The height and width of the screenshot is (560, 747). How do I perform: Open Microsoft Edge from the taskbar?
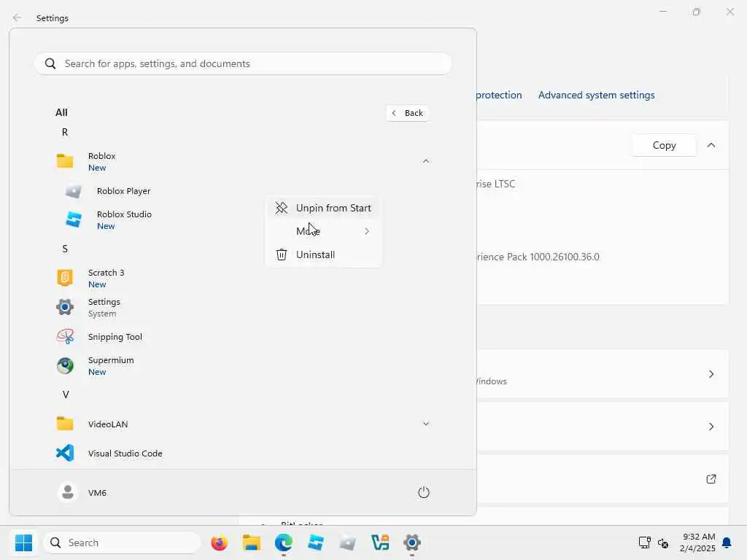pyautogui.click(x=284, y=542)
